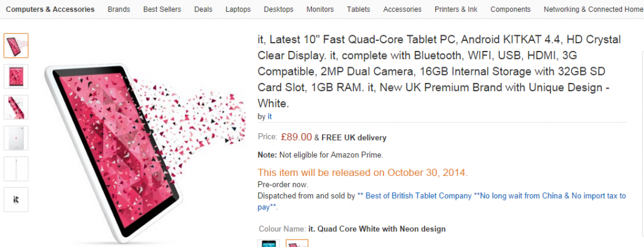
Task: Browse the Laptops category
Action: click(238, 9)
